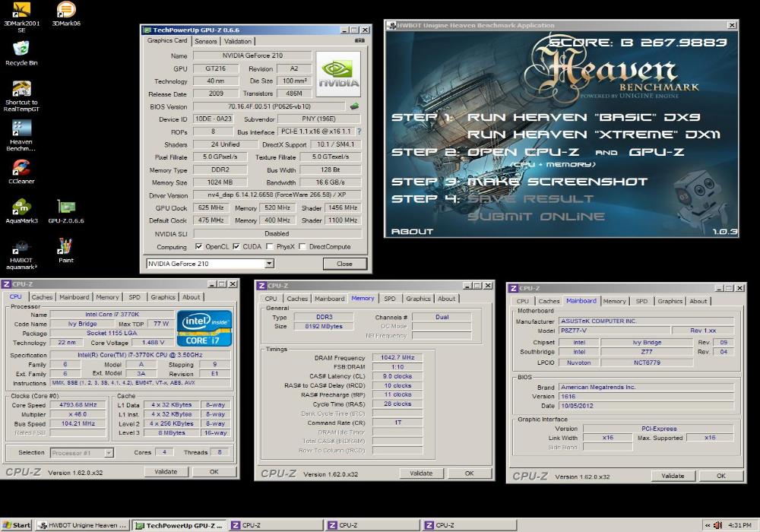Toggle the DirectCompute checkbox in GPU-Z
This screenshot has width=760, height=532.
[302, 246]
